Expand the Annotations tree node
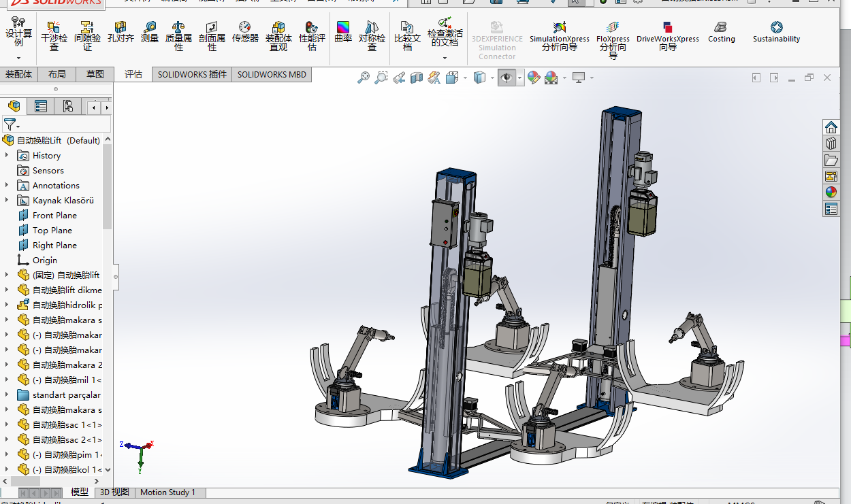851x504 pixels. pyautogui.click(x=7, y=185)
